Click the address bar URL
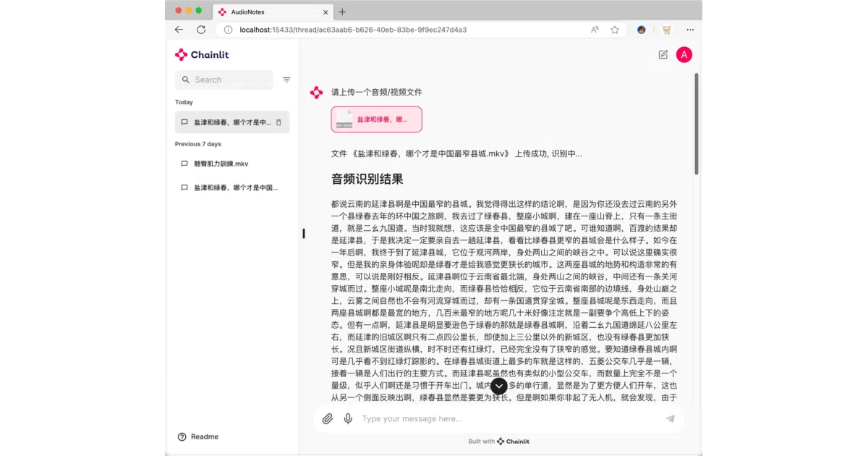Screen dimensions: 868x456 click(x=353, y=30)
